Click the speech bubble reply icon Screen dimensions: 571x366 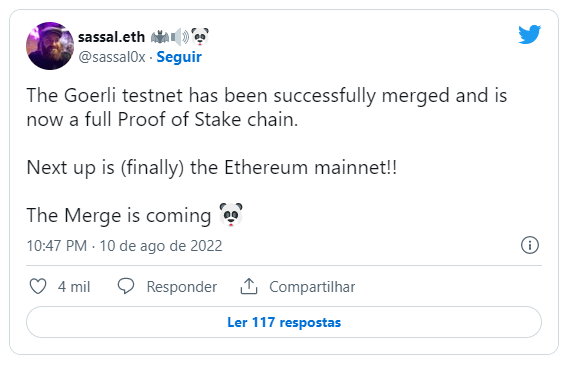point(126,286)
